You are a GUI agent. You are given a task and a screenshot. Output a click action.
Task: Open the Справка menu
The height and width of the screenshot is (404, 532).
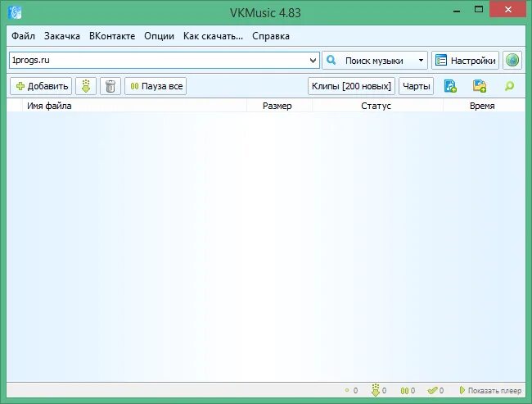(271, 36)
